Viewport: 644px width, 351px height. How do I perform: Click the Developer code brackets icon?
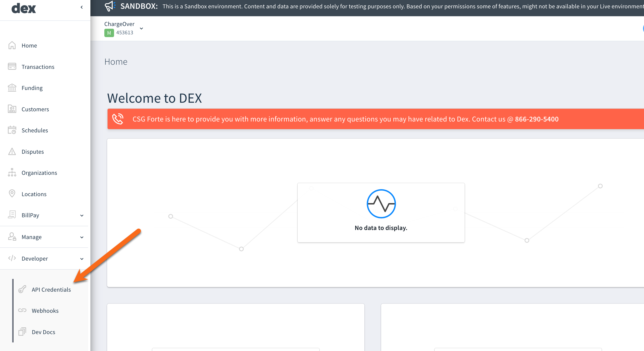[x=12, y=258]
